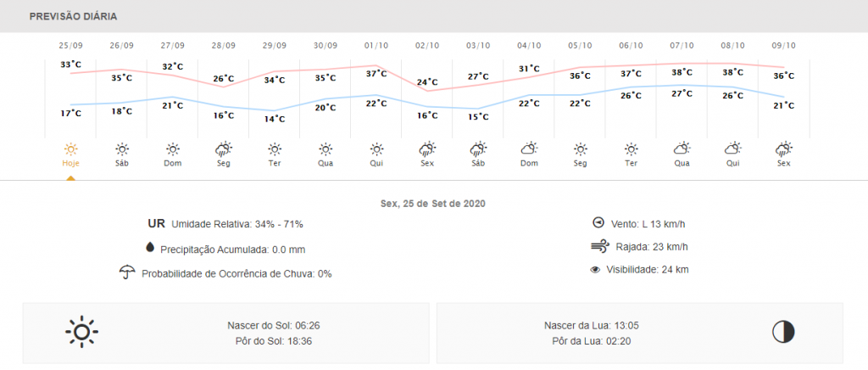Click the wind gust Rajada icon
Viewport: 868px width, 370px height.
599,247
